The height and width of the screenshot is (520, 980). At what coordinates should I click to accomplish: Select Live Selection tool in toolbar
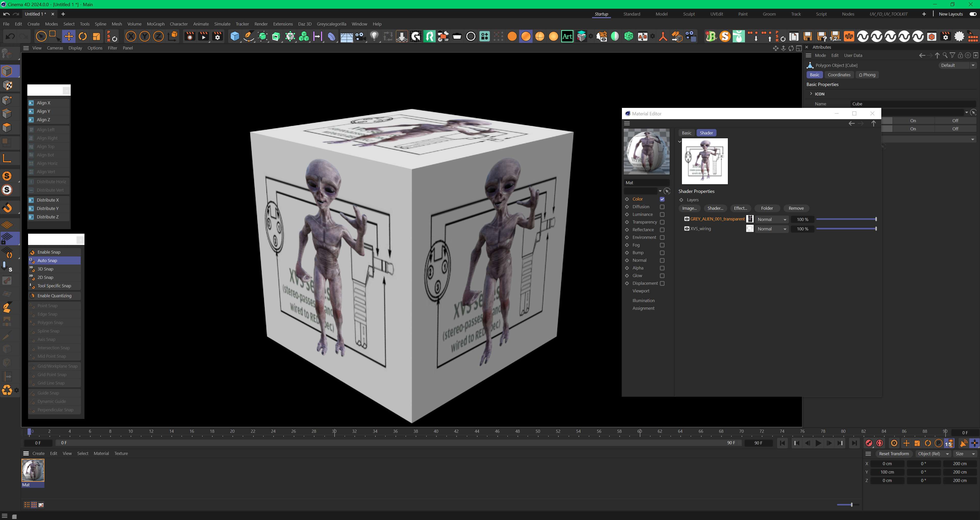coord(41,36)
